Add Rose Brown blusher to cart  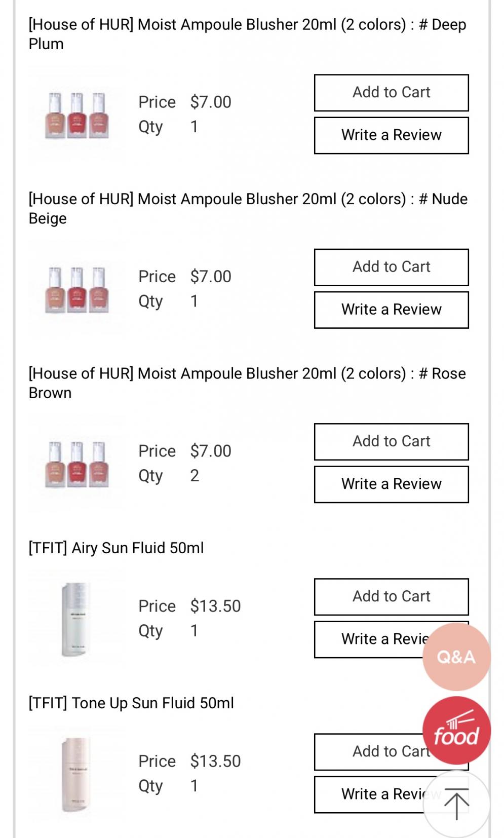[391, 441]
